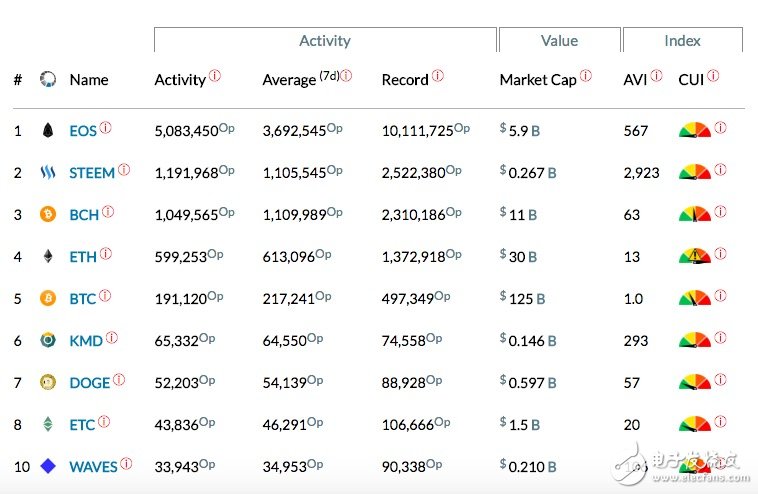The height and width of the screenshot is (494, 758).
Task: Click info icon beside BTC name
Action: click(x=105, y=296)
